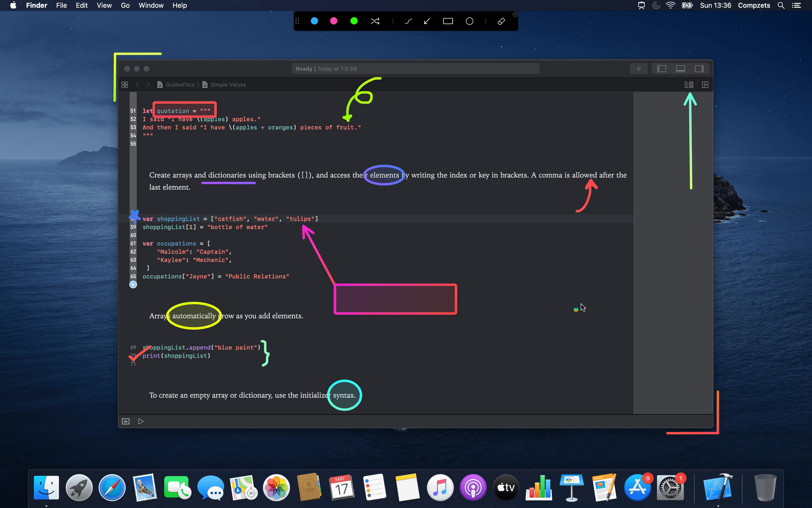
Task: Open the Simple Values breadcrumb menu
Action: (228, 85)
